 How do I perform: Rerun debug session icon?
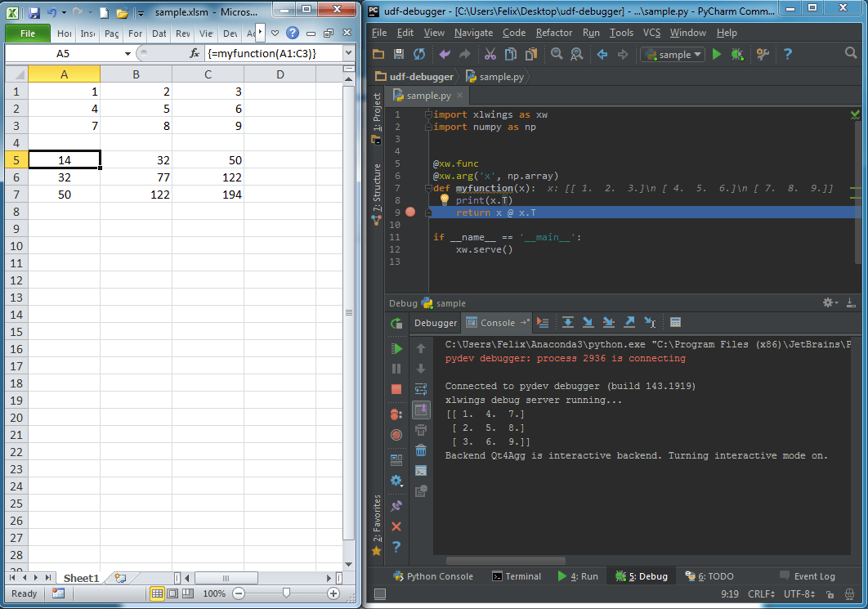[396, 324]
